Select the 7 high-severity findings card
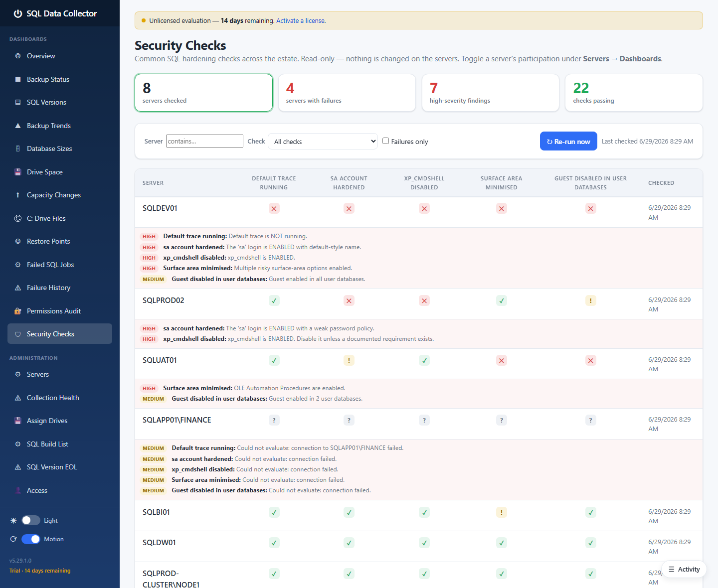 point(491,93)
